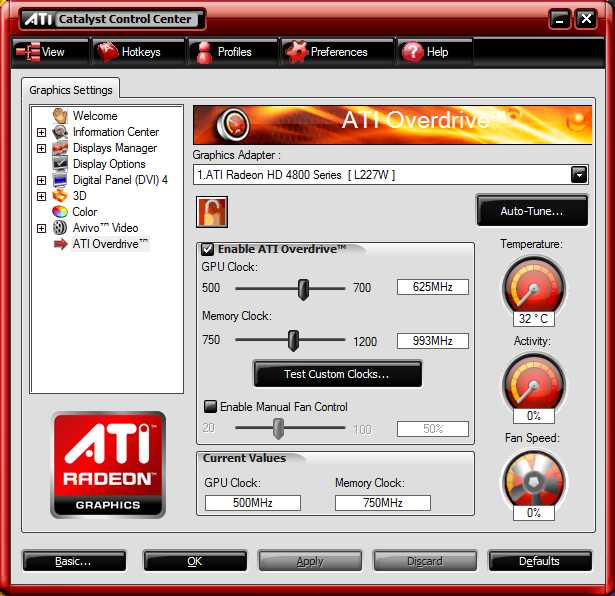The image size is (615, 596).
Task: Click the GPU Clock slider handle
Action: (303, 289)
